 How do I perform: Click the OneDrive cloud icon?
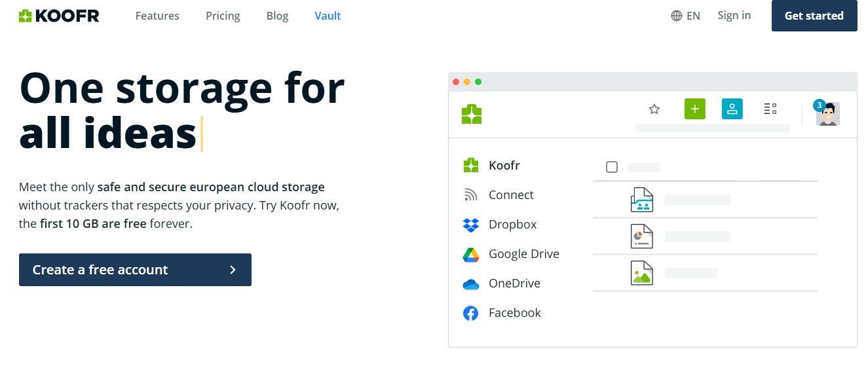point(471,284)
